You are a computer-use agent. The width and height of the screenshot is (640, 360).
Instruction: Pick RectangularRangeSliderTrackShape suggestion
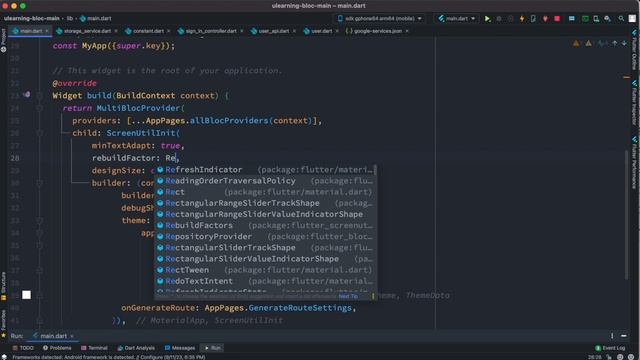[x=265, y=203]
